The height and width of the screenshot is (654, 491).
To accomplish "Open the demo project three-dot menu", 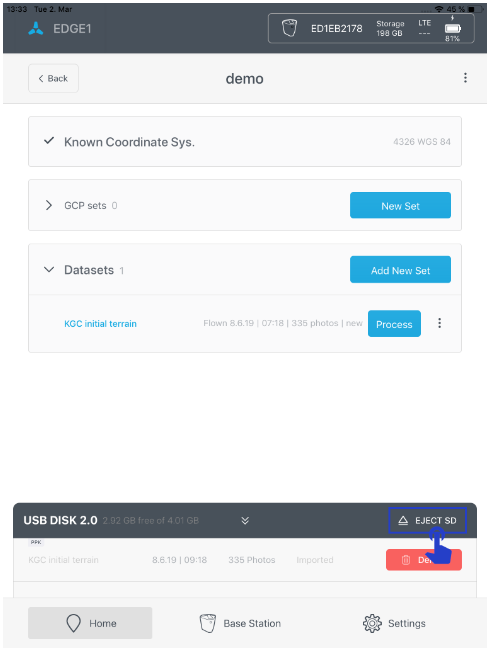I will point(465,78).
